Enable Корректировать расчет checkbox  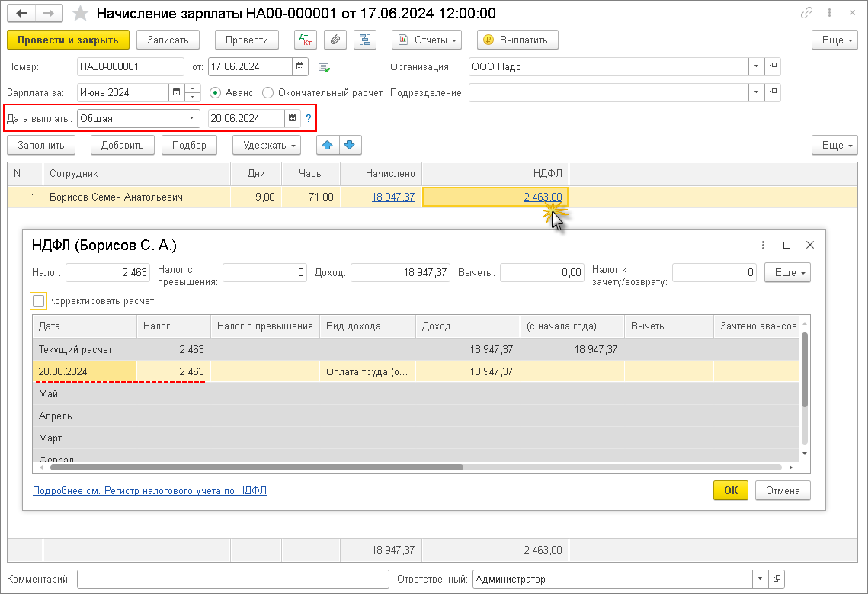(39, 301)
